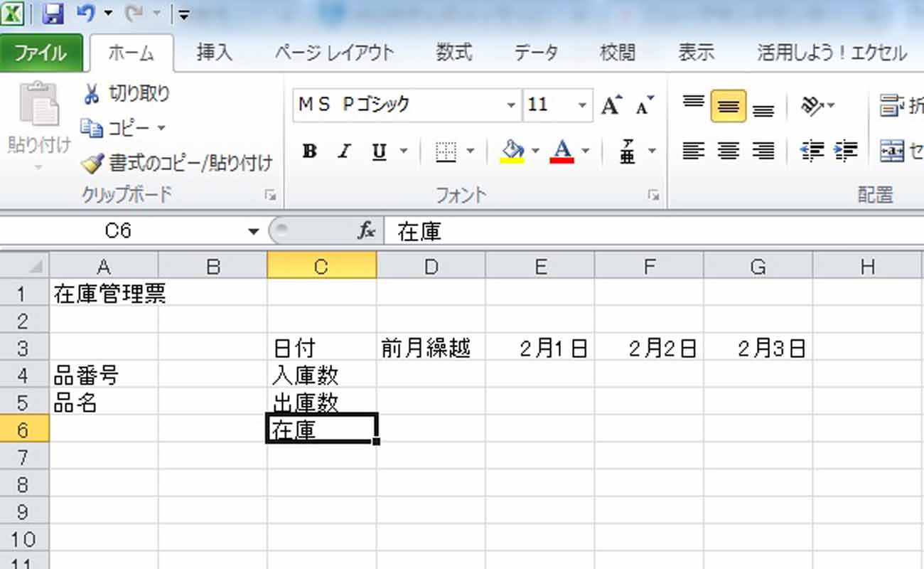This screenshot has width=924, height=569.
Task: Click the Paste (貼り付け) clipboard icon
Action: 39,105
